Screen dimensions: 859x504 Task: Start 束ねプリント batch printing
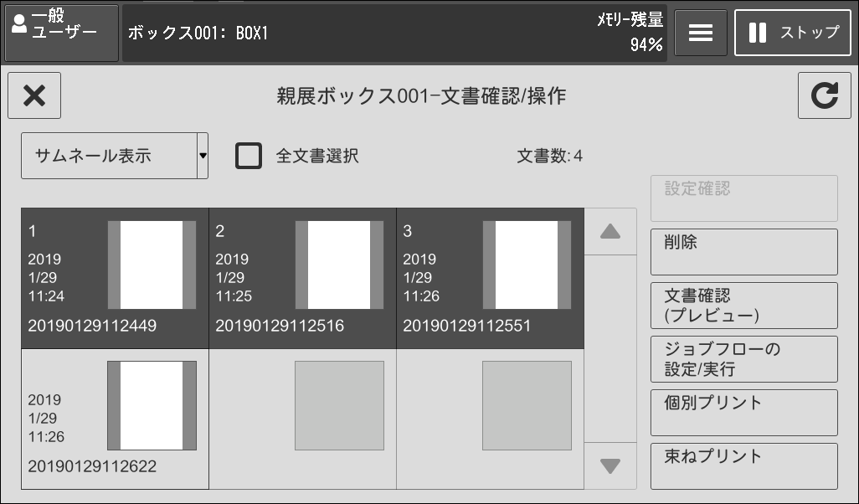pyautogui.click(x=743, y=466)
